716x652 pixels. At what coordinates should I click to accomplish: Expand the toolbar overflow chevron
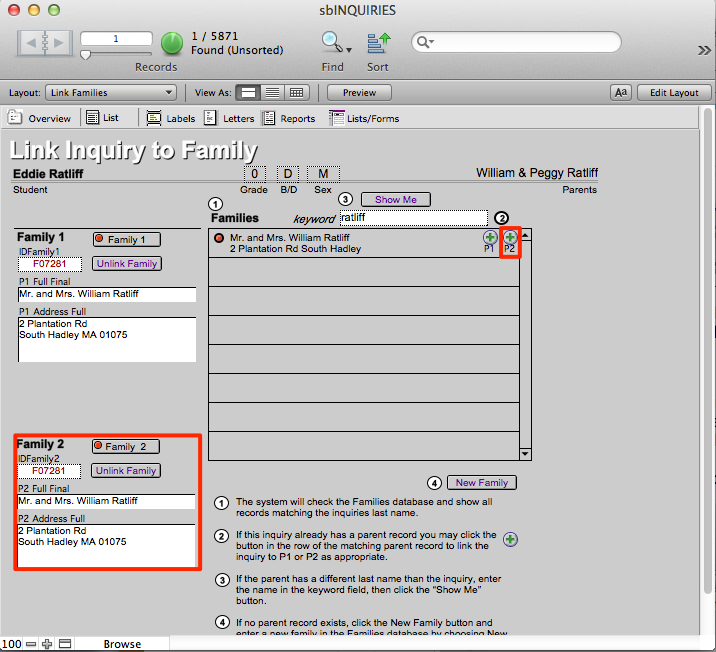pos(704,49)
